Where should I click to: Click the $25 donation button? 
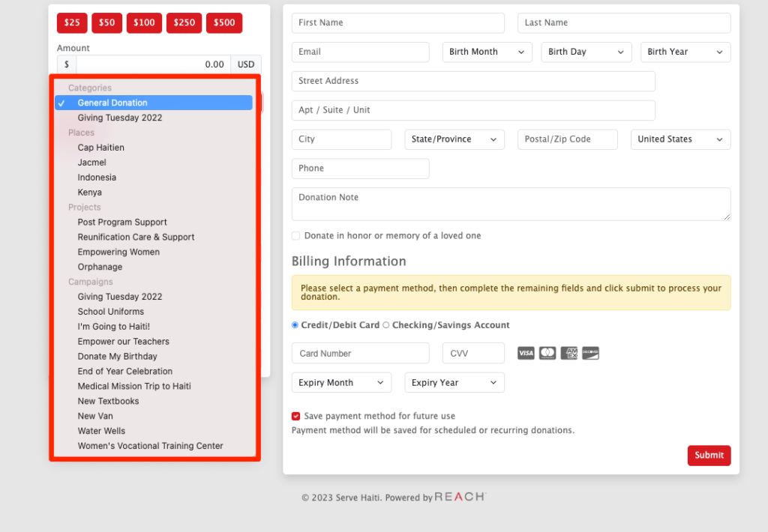(x=72, y=23)
